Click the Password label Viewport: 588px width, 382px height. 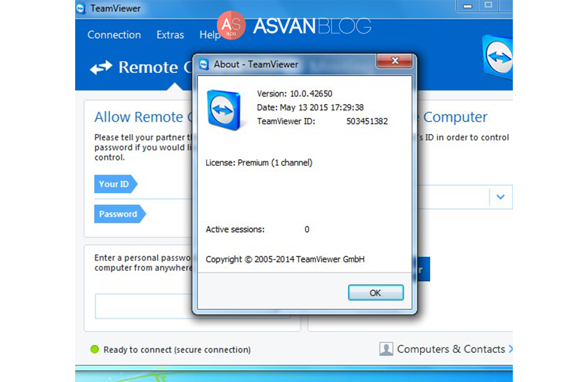(x=120, y=214)
